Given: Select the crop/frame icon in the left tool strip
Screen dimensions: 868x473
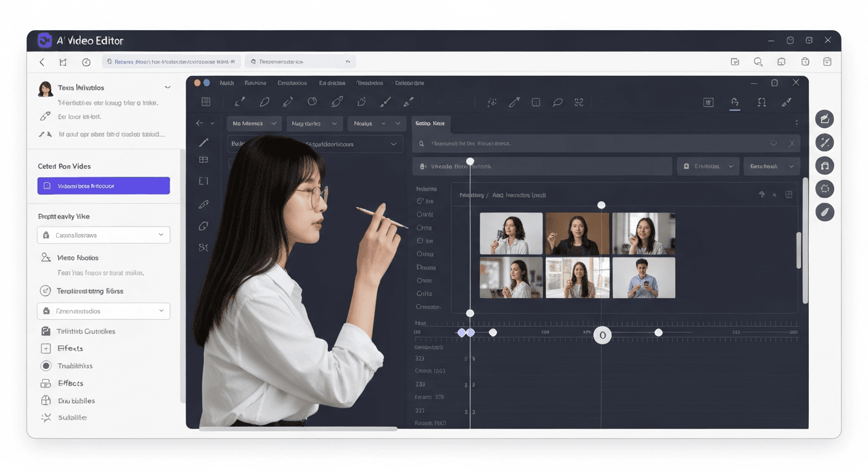Looking at the screenshot, I should point(203,180).
